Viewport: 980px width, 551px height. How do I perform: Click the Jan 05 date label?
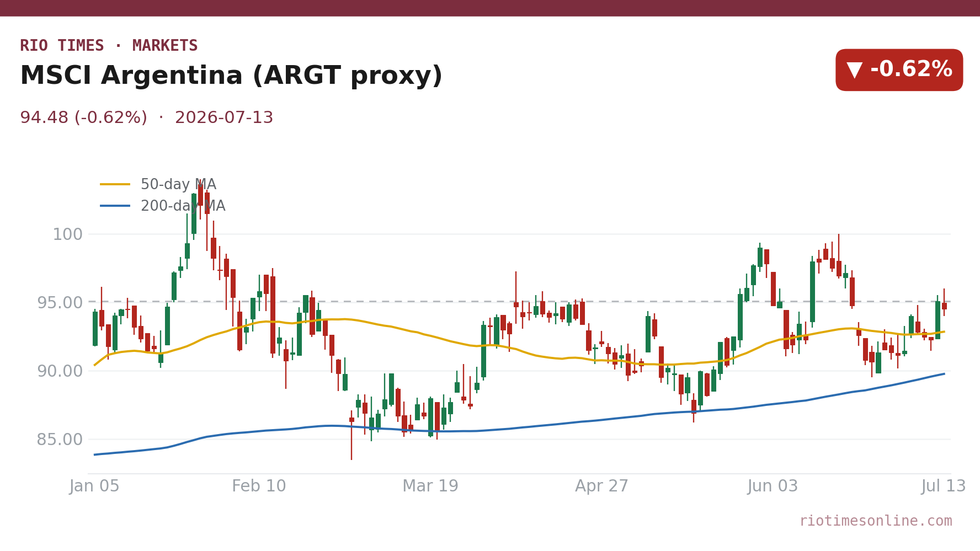94,486
